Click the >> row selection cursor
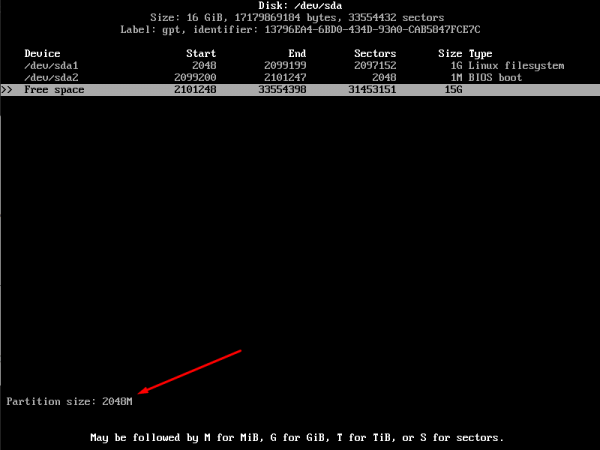The height and width of the screenshot is (450, 600). pos(7,90)
